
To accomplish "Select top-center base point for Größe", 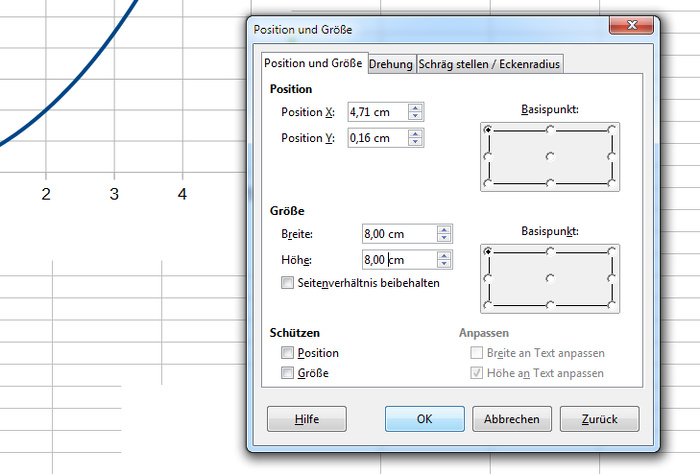I will pos(550,252).
